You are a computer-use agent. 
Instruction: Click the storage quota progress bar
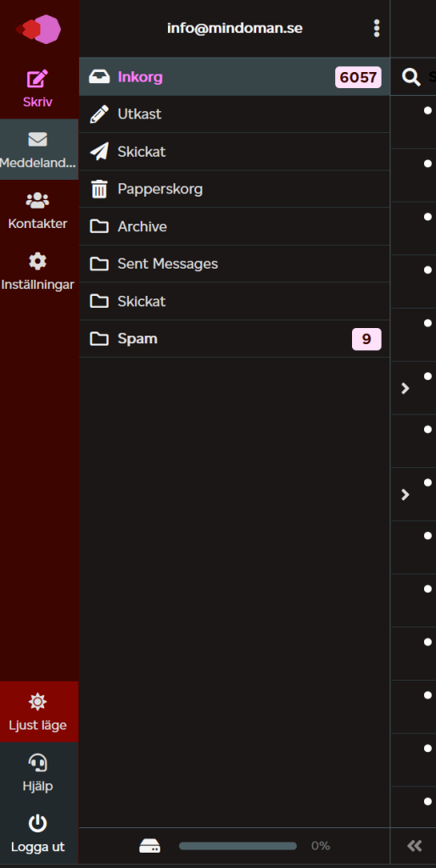tap(238, 846)
